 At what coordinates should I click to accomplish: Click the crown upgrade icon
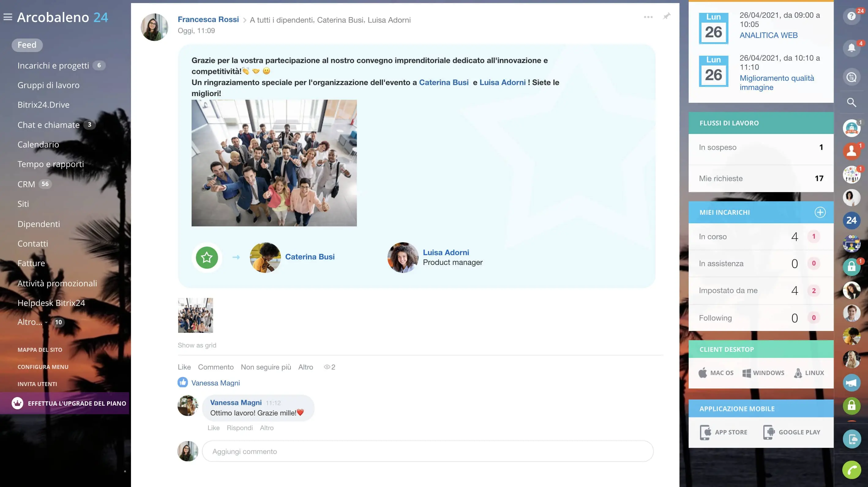coord(17,403)
